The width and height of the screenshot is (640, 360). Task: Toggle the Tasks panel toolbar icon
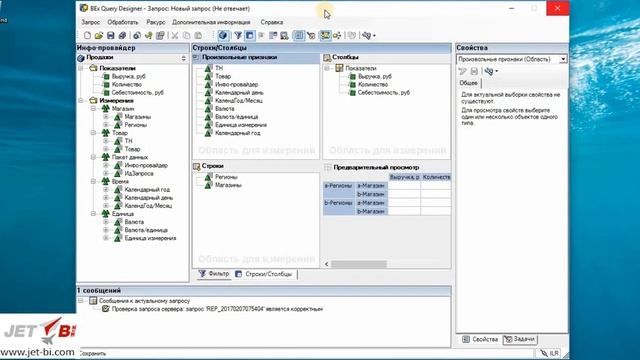[x=311, y=36]
